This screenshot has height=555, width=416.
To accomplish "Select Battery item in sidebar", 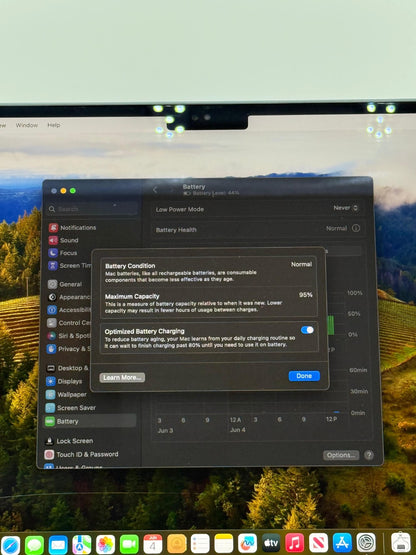I will tap(90, 421).
